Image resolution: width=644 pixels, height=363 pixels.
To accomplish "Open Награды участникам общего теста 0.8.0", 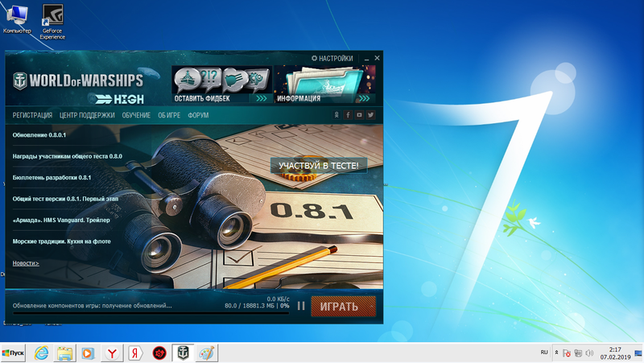I will click(68, 156).
